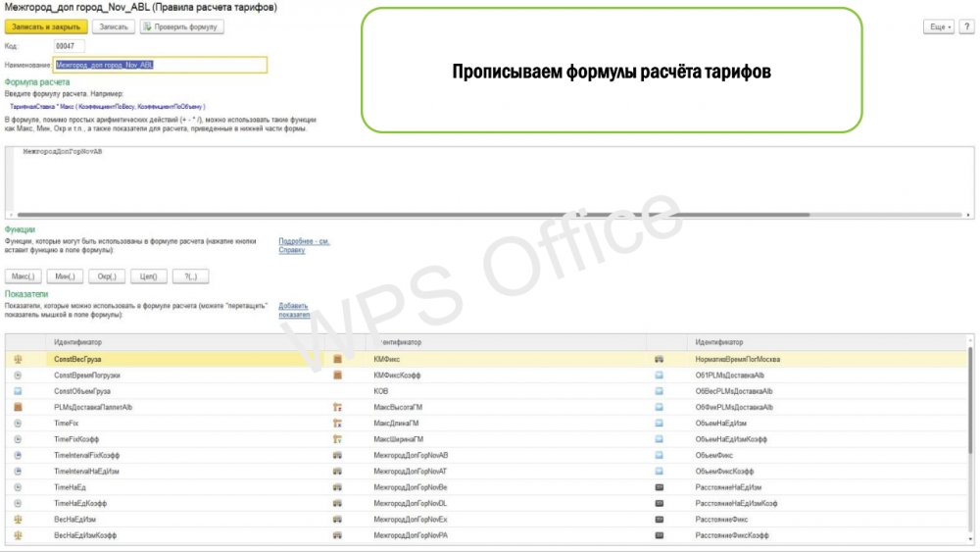
Task: Open the Еще dropdown menu
Action: (x=938, y=26)
